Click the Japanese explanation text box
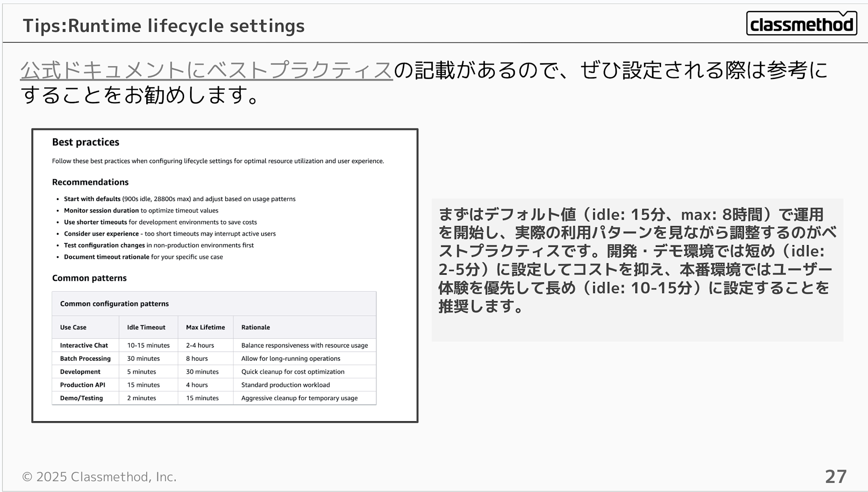Viewport: 868px width, 492px height. 637,261
